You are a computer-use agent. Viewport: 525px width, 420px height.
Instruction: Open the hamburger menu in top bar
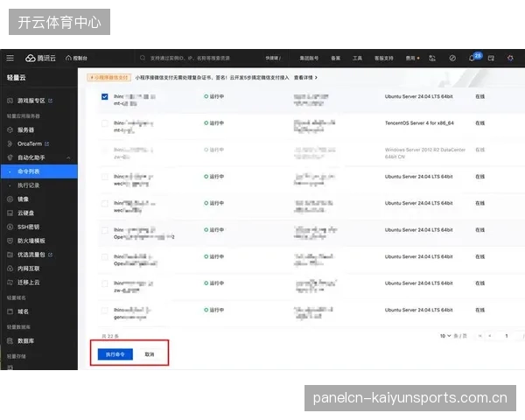10,59
